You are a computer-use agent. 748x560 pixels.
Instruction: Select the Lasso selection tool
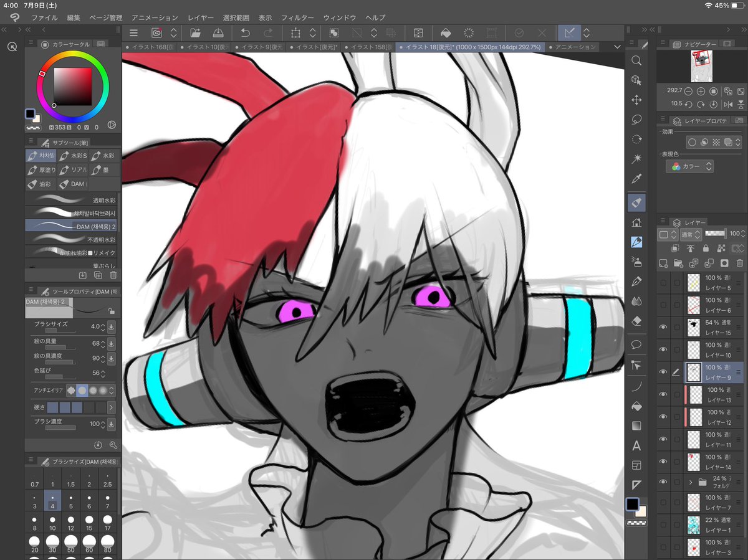pos(636,119)
